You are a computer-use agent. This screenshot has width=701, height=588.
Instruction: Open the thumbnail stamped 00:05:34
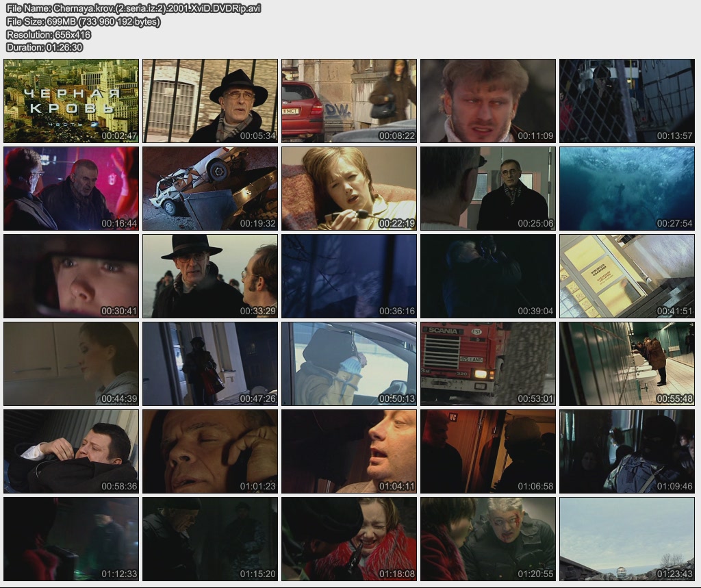tap(210, 101)
